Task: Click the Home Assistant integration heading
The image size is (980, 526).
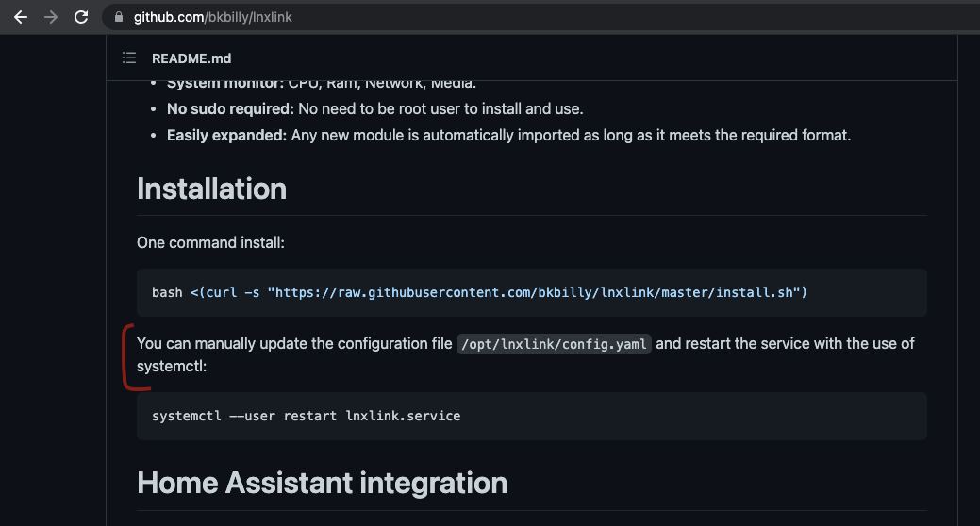Action: pos(322,483)
